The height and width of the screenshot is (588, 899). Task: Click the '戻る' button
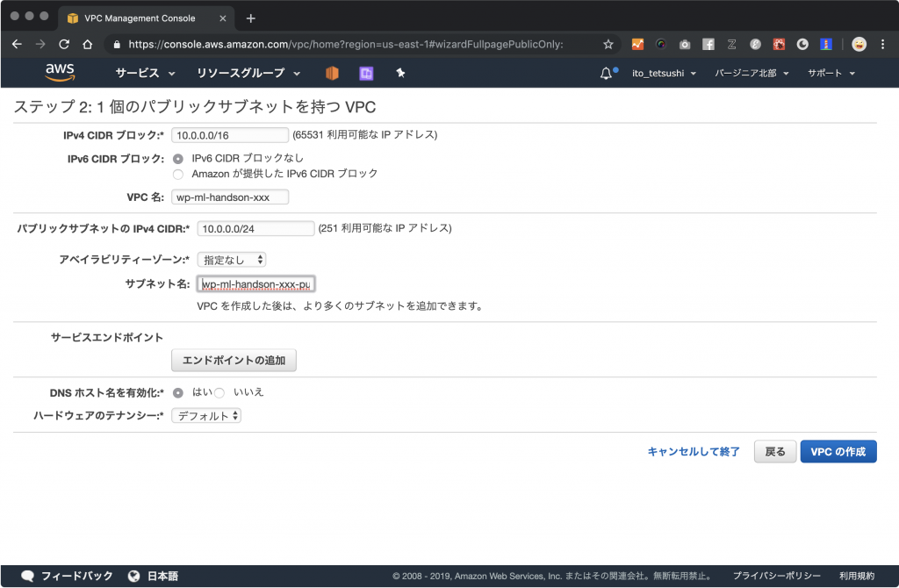tap(775, 452)
